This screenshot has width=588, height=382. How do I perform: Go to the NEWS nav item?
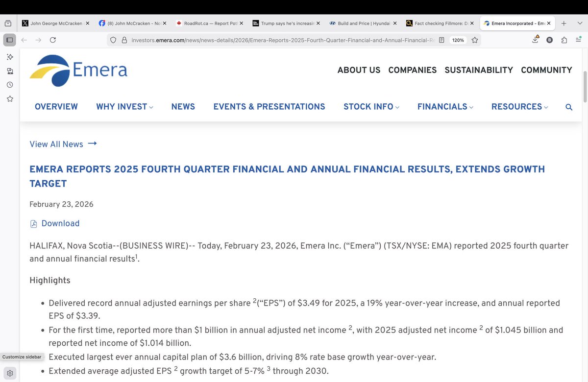(x=183, y=107)
